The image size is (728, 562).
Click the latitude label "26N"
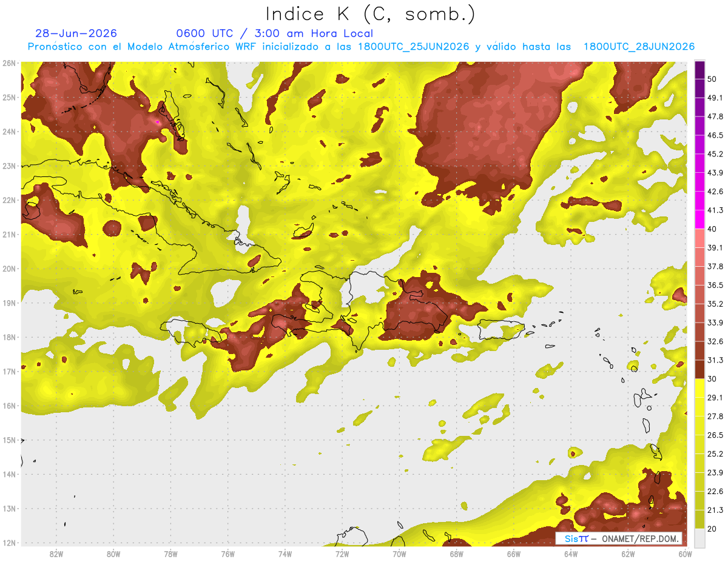pyautogui.click(x=8, y=63)
